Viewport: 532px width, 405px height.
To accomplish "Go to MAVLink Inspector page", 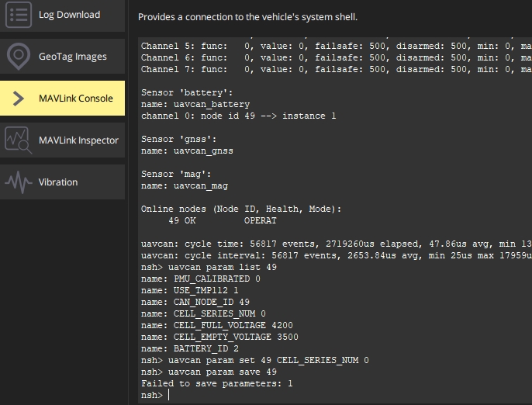I will coord(62,140).
